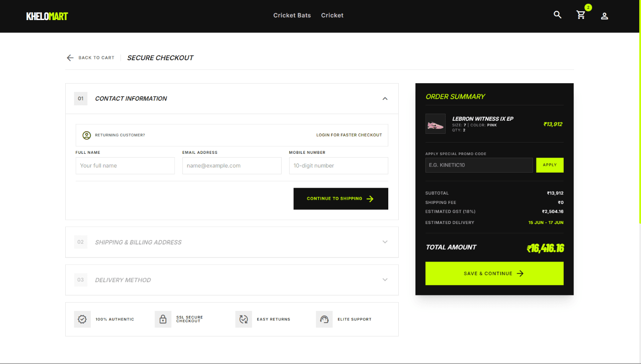The height and width of the screenshot is (364, 641).
Task: Focus the promo code input field
Action: 479,165
